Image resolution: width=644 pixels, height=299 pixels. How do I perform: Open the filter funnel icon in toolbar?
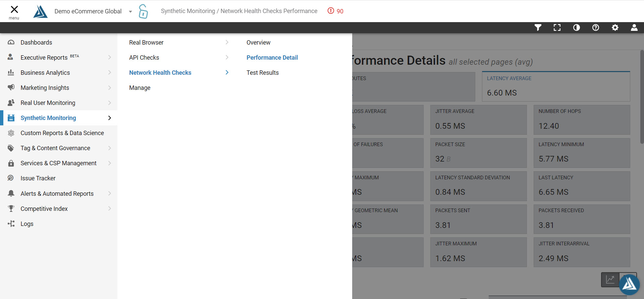click(x=538, y=27)
